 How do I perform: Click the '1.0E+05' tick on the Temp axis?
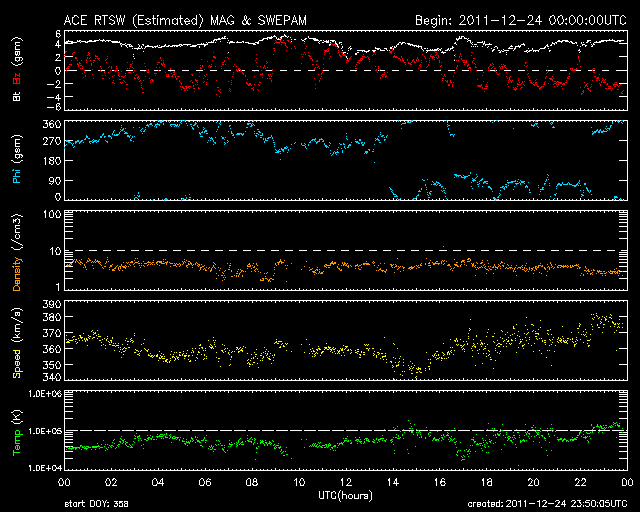point(45,431)
